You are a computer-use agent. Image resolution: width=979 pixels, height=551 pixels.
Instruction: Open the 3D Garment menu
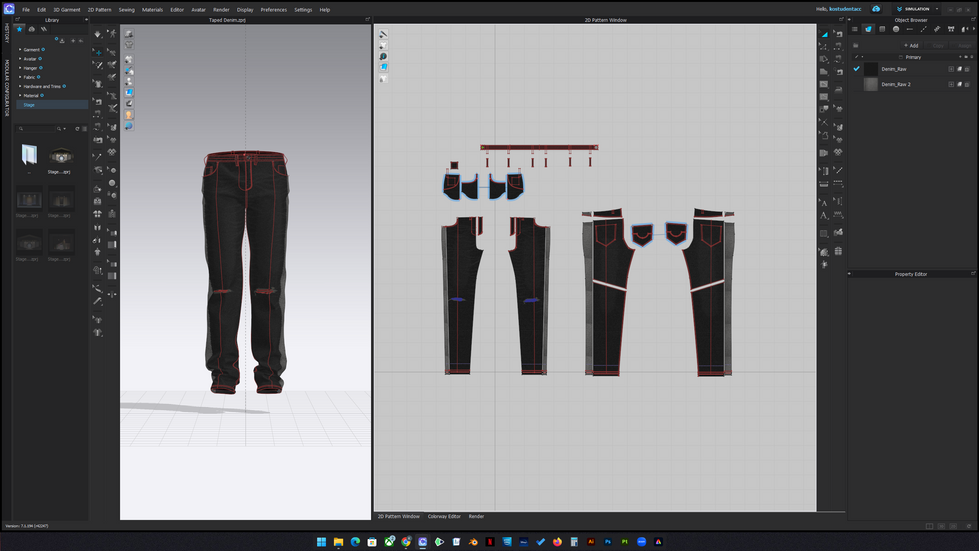(66, 10)
